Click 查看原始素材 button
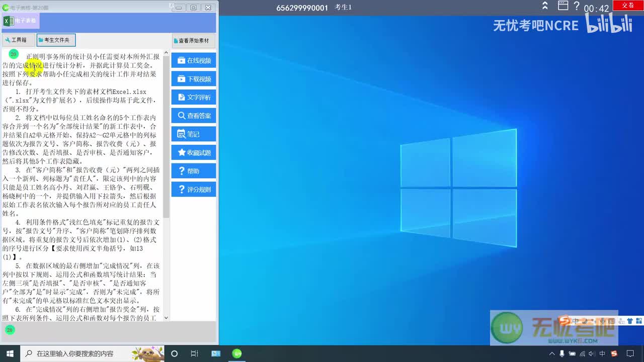This screenshot has height=362, width=644. click(x=194, y=41)
